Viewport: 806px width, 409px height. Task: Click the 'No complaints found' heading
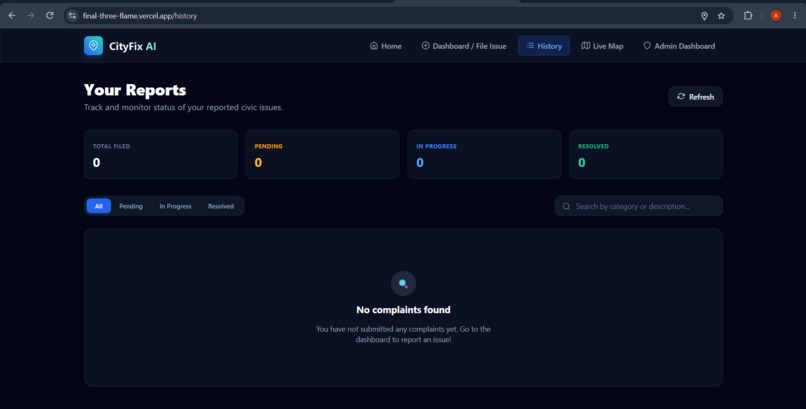(x=404, y=310)
